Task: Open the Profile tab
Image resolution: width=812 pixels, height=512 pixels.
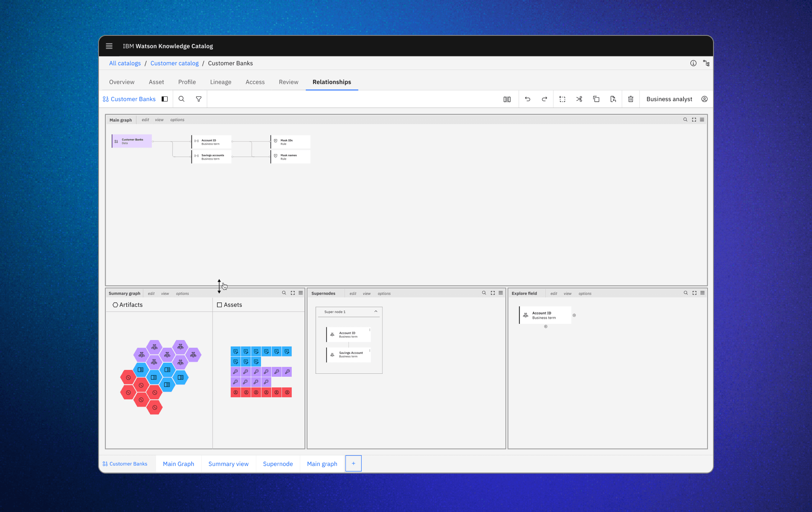Action: click(x=187, y=82)
